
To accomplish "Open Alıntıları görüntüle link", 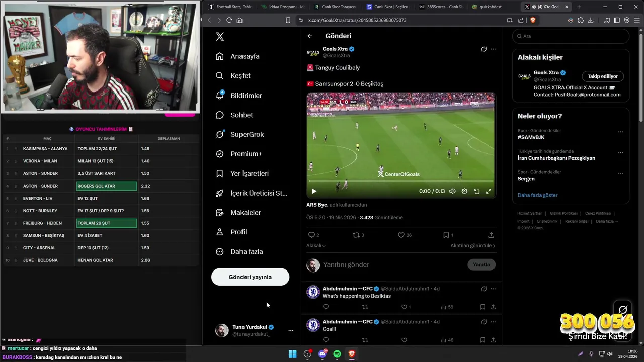I will (x=473, y=246).
